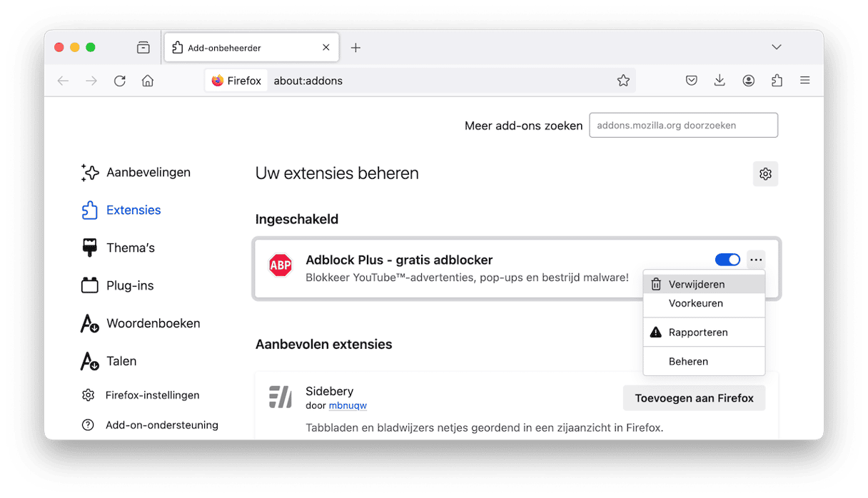868x498 pixels.
Task: Choose Rapporteren from the context menu
Action: pos(704,332)
